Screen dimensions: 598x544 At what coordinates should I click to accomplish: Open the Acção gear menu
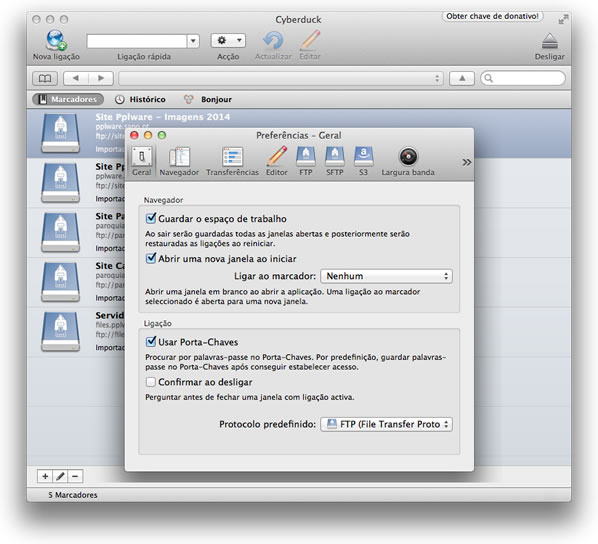[228, 40]
